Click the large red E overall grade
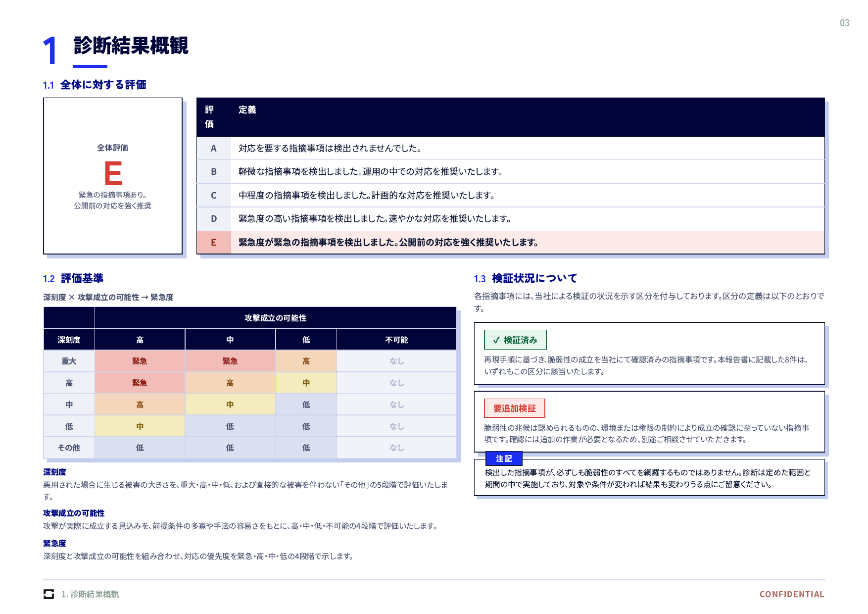Viewport: 868px width, 614px height. [x=113, y=173]
